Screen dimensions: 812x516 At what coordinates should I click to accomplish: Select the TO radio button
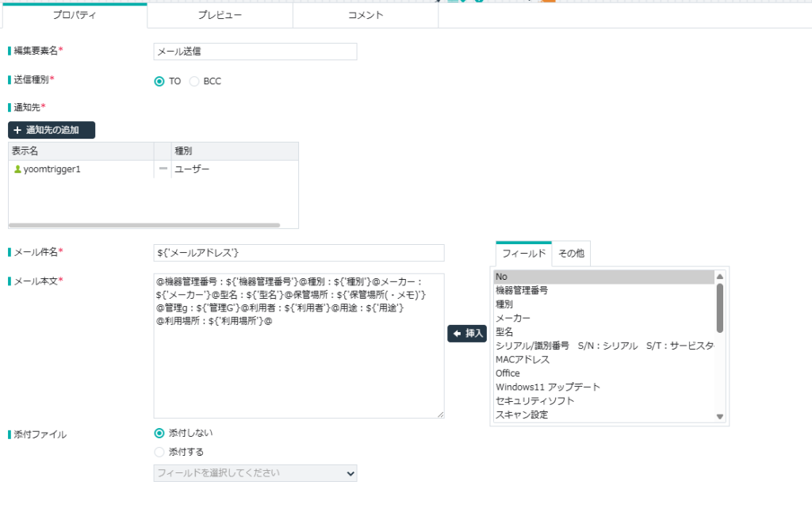159,81
